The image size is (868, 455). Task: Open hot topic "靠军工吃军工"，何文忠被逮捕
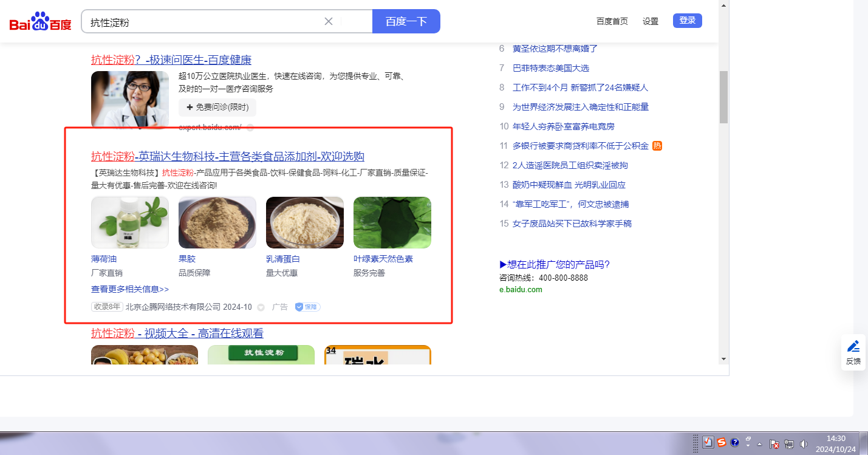point(571,204)
